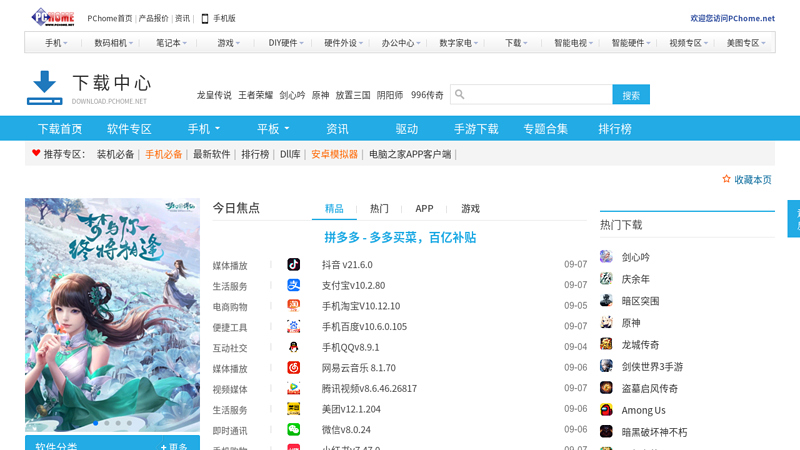The height and width of the screenshot is (450, 800).
Task: Open 电脑之家APP客户端 link
Action: click(x=410, y=154)
